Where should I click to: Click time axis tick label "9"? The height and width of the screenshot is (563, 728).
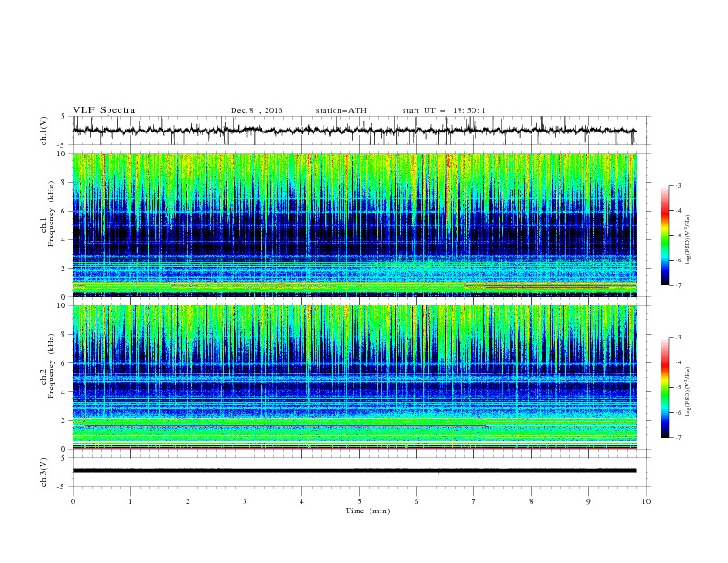point(588,501)
